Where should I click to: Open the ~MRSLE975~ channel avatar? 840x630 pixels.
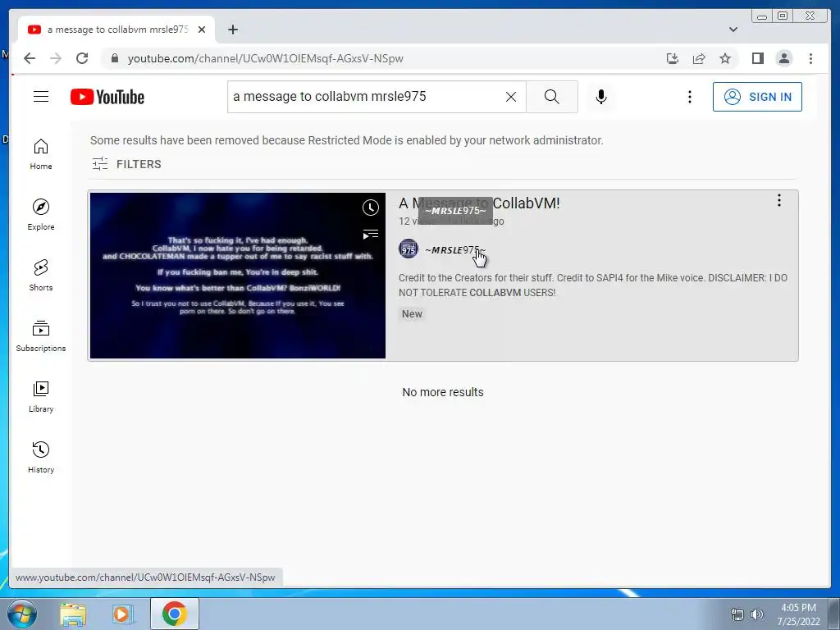pyautogui.click(x=409, y=249)
